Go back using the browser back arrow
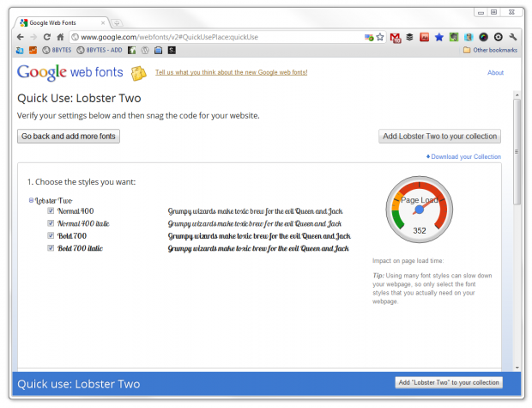The image size is (532, 408). pyautogui.click(x=21, y=37)
